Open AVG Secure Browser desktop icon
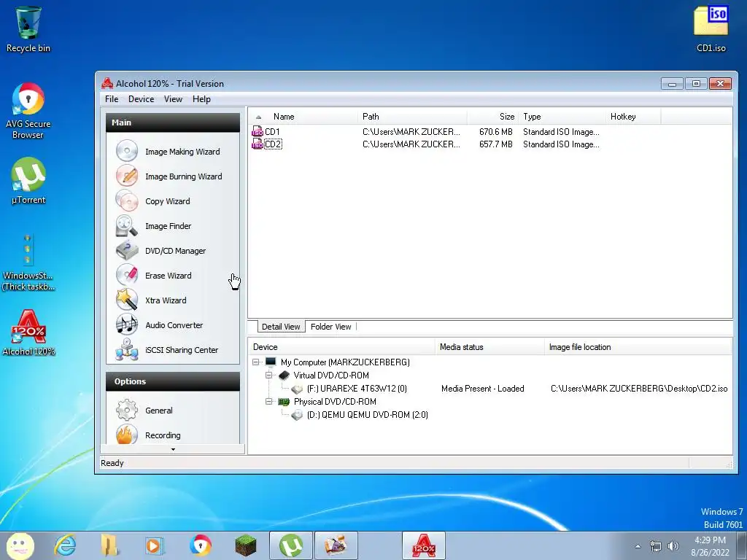Viewport: 747px width, 560px height. (x=28, y=99)
